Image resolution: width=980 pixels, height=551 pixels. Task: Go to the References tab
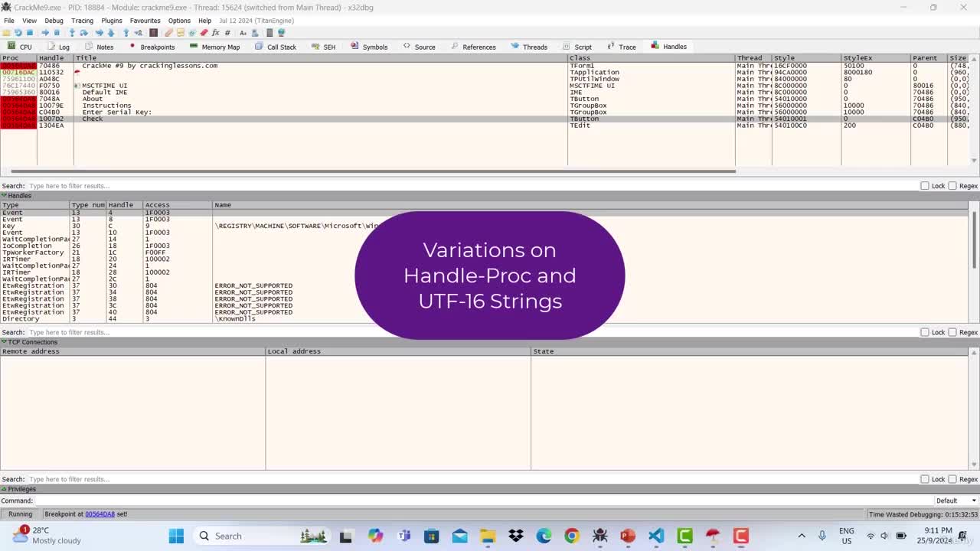[473, 47]
